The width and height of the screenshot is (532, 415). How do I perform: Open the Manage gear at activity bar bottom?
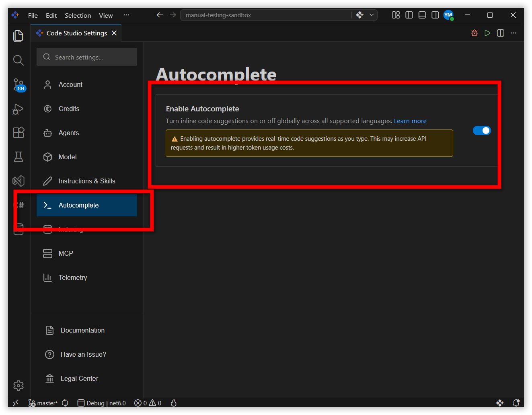coord(18,386)
